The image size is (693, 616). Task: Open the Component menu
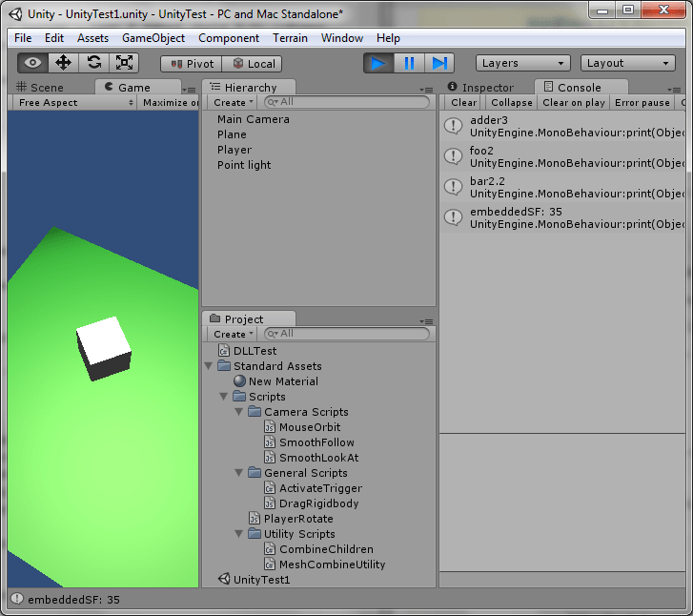click(229, 38)
